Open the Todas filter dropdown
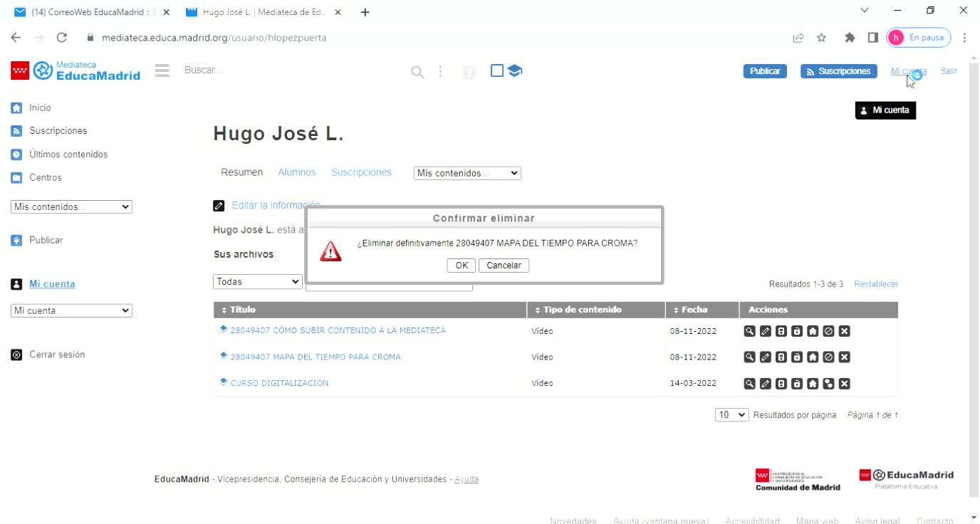Screen dimensions: 980x524 tap(258, 282)
